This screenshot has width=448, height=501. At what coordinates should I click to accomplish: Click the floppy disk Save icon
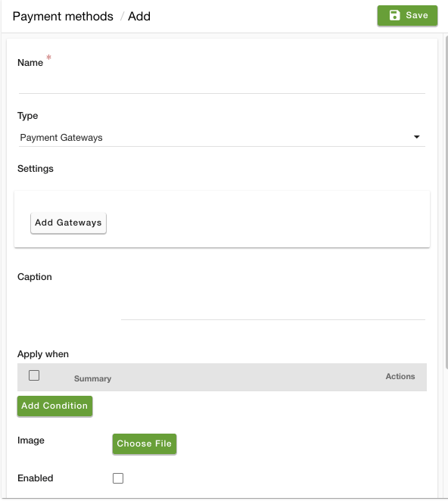394,15
